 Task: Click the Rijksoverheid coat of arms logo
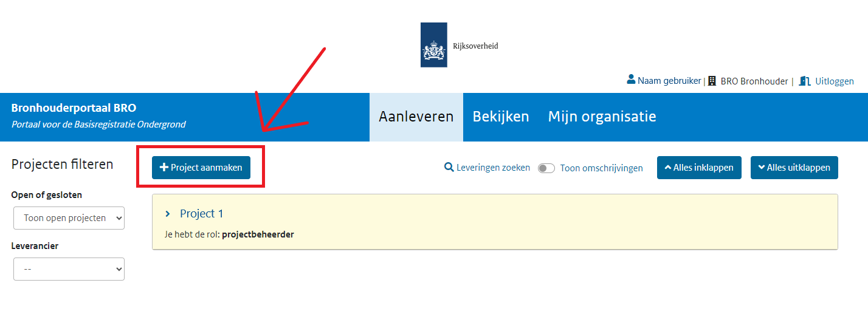coord(433,45)
